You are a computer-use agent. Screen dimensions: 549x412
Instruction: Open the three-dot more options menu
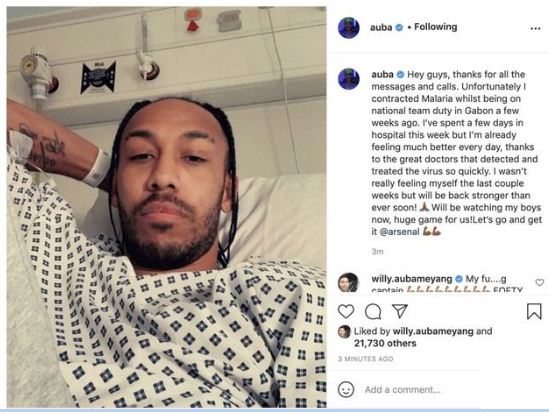click(x=535, y=28)
